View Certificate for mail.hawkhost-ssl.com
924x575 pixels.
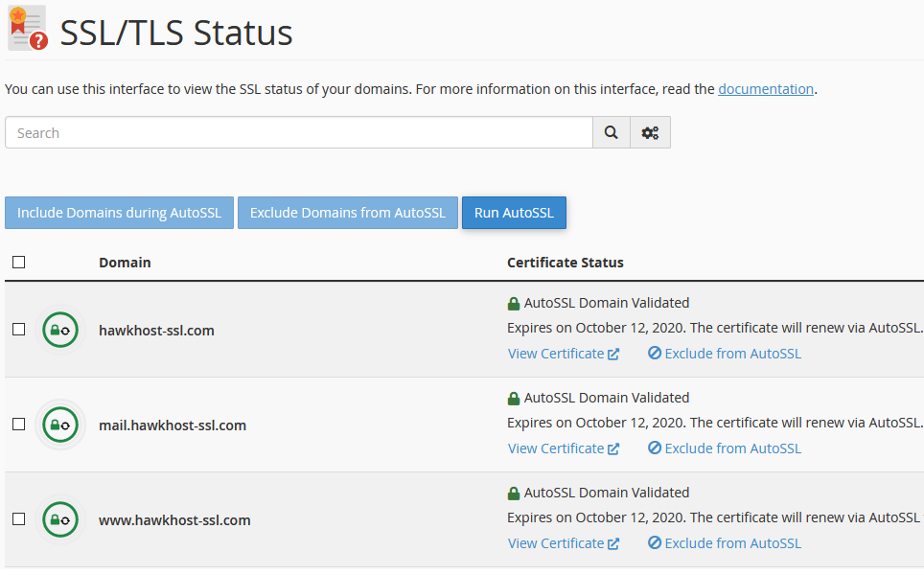(557, 448)
